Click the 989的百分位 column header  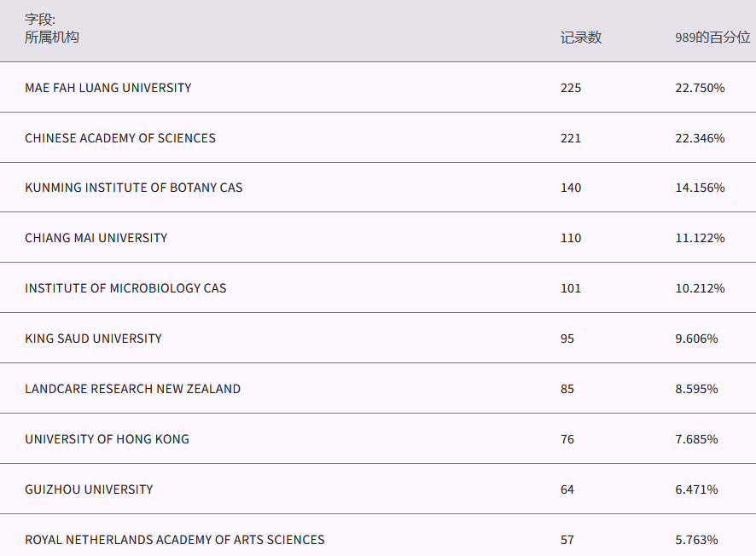click(712, 38)
